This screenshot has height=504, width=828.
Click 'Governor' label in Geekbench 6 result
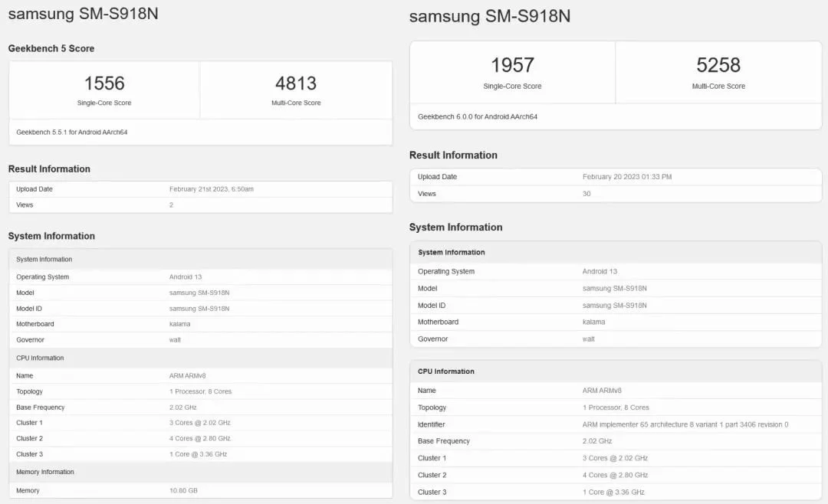click(x=432, y=339)
